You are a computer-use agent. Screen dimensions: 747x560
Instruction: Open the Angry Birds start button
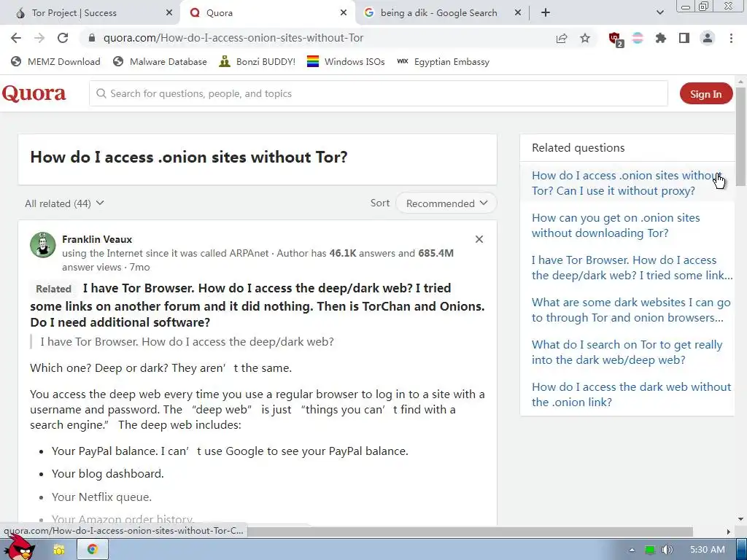click(x=18, y=548)
